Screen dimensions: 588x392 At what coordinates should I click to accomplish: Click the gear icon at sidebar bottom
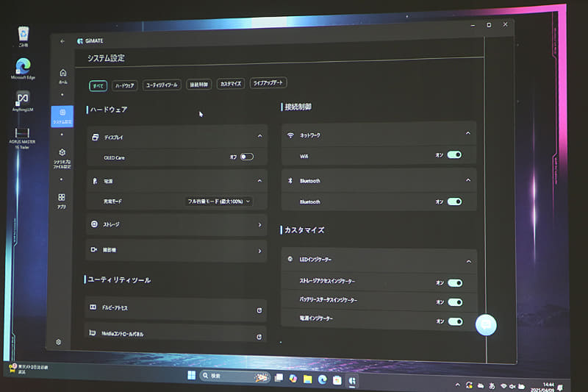click(59, 342)
